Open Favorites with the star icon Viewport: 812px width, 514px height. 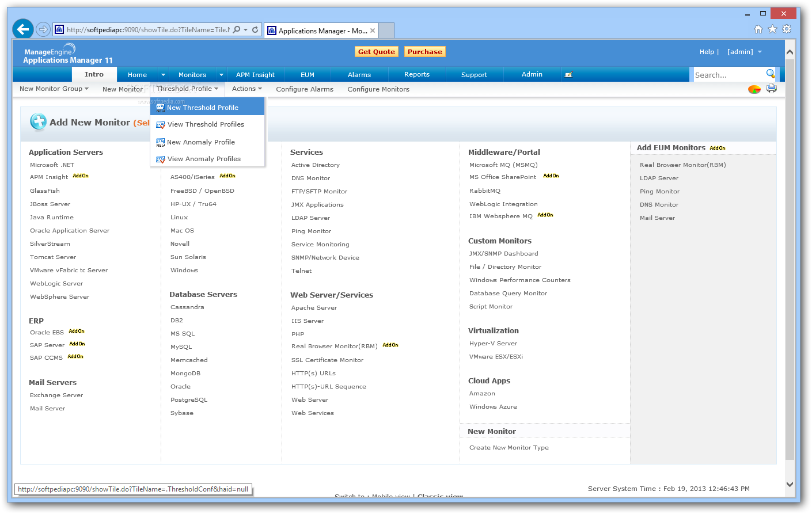(x=773, y=29)
